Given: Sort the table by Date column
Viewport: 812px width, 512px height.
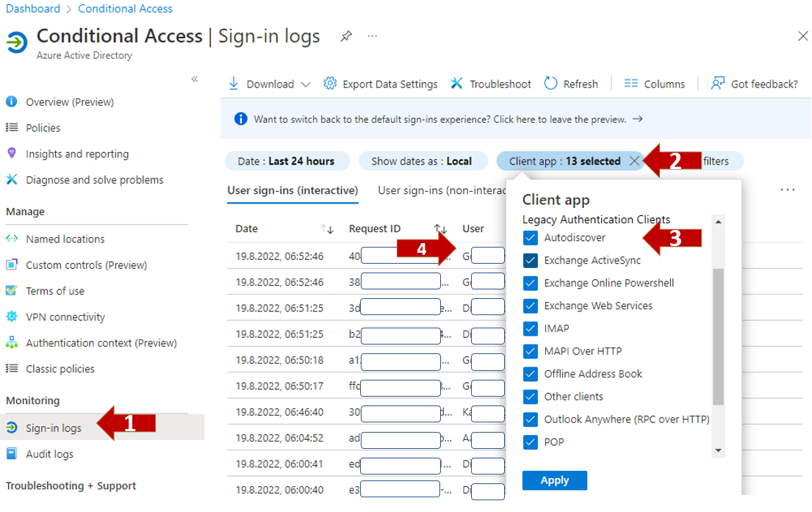Looking at the screenshot, I should 327,229.
